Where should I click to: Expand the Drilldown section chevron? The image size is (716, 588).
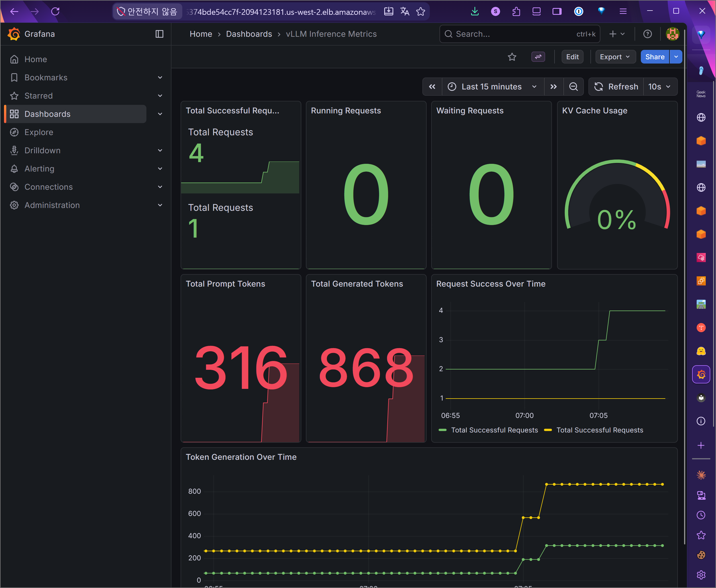(160, 150)
